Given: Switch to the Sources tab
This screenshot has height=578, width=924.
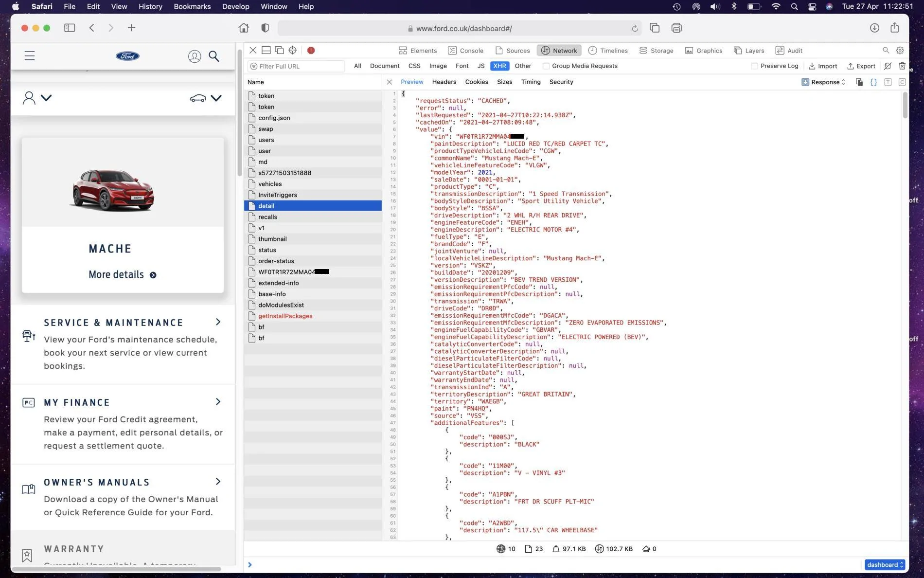Looking at the screenshot, I should click(x=513, y=51).
